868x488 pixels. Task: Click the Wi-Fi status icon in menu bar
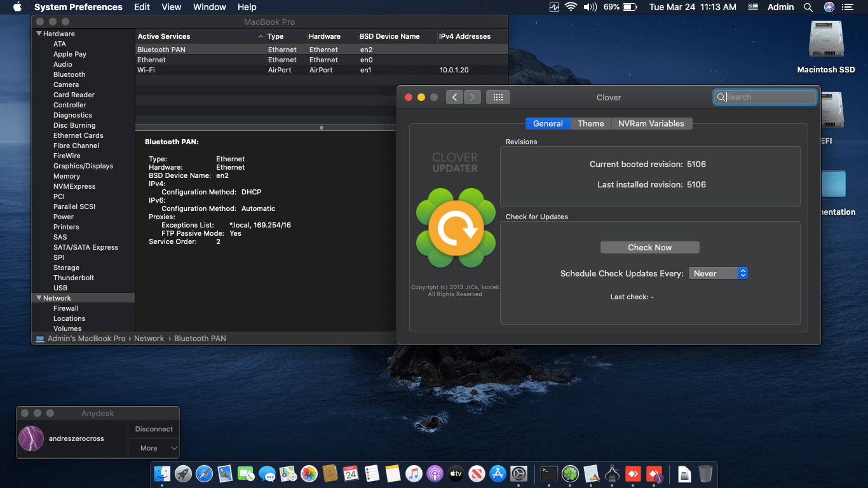pyautogui.click(x=571, y=7)
